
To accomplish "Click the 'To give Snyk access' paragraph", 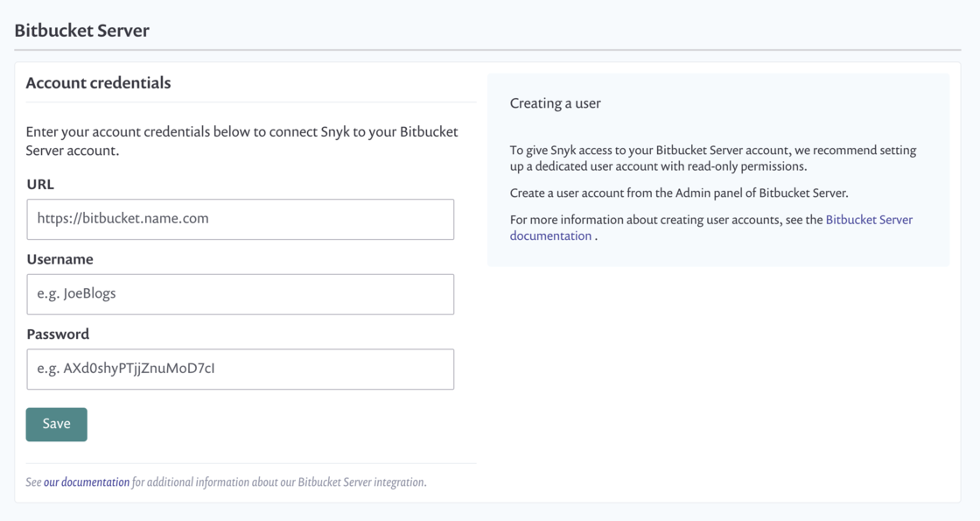I will click(x=712, y=158).
